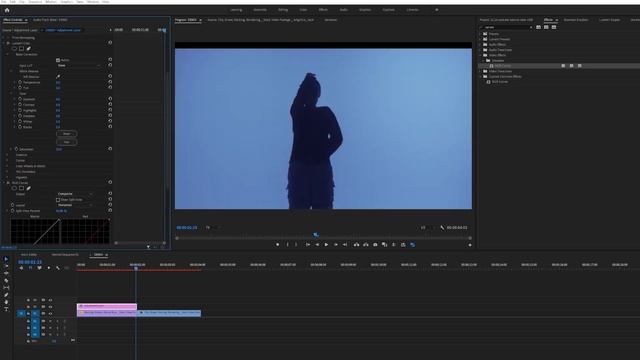Click the Export Frame camera icon
The width and height of the screenshot is (640, 360).
coord(375,244)
